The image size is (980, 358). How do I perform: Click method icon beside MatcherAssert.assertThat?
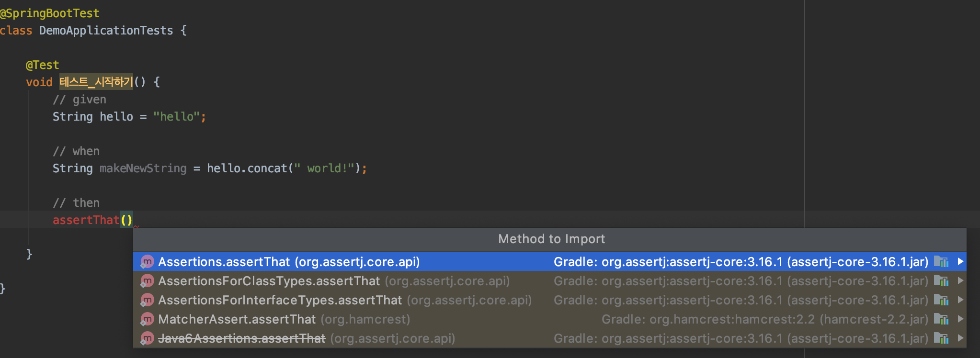pyautogui.click(x=147, y=319)
